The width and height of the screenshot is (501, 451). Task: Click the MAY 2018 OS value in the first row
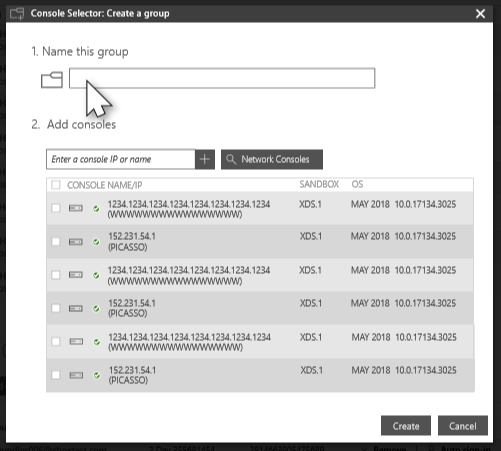point(370,204)
